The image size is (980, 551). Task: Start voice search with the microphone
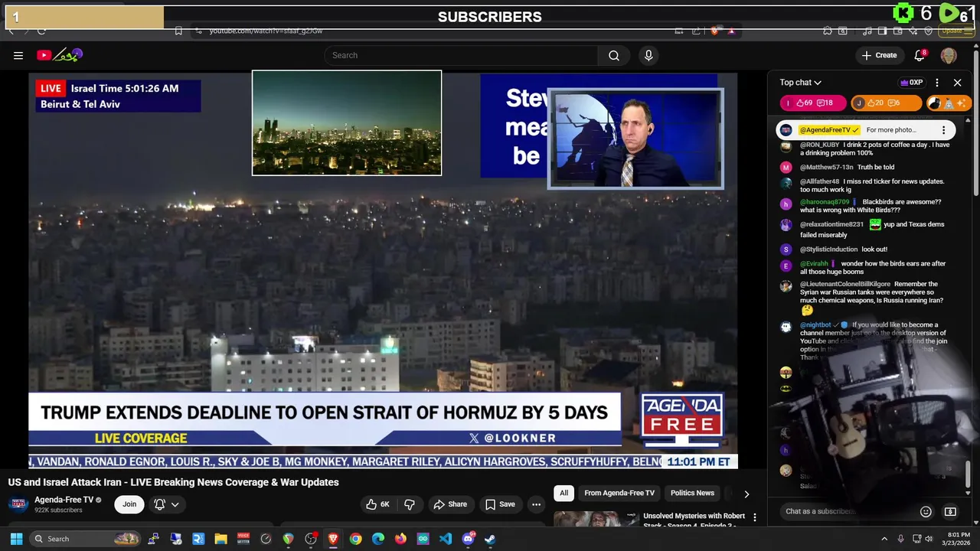[x=648, y=55]
